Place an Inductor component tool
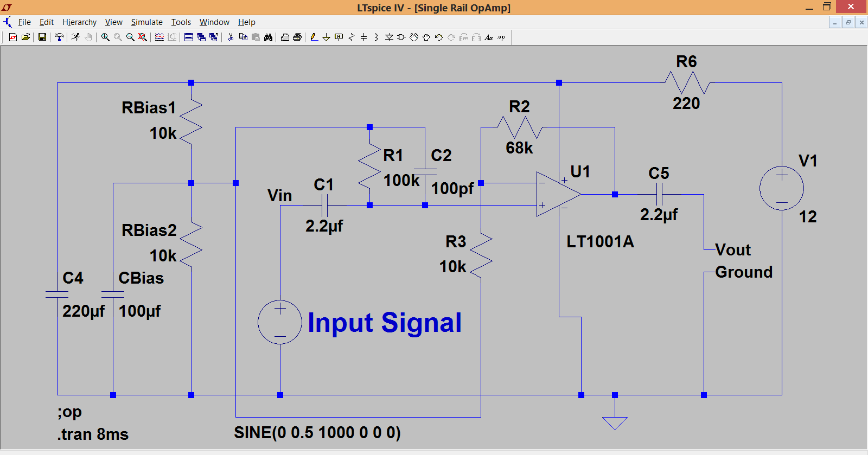The image size is (868, 455). click(x=376, y=37)
